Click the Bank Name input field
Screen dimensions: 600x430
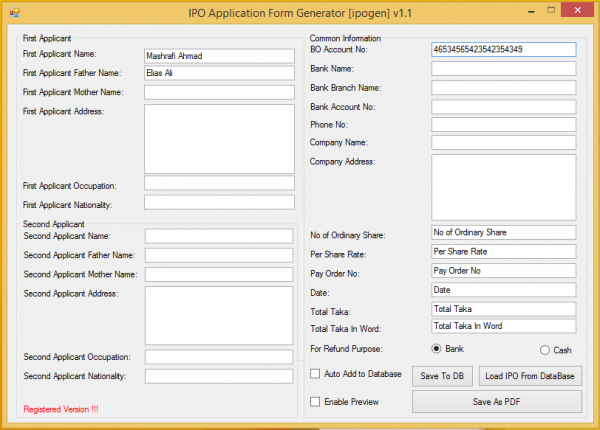[503, 69]
